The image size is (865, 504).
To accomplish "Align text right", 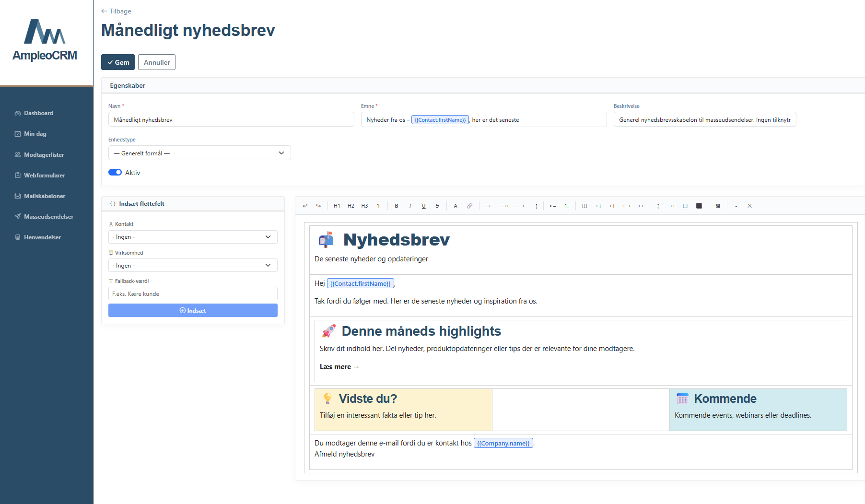I will [520, 206].
